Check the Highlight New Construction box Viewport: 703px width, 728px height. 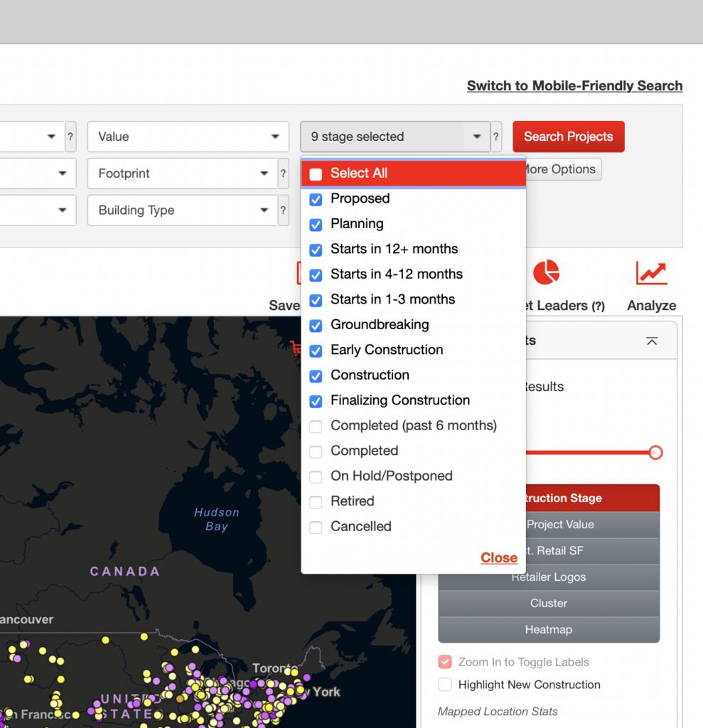click(x=445, y=685)
